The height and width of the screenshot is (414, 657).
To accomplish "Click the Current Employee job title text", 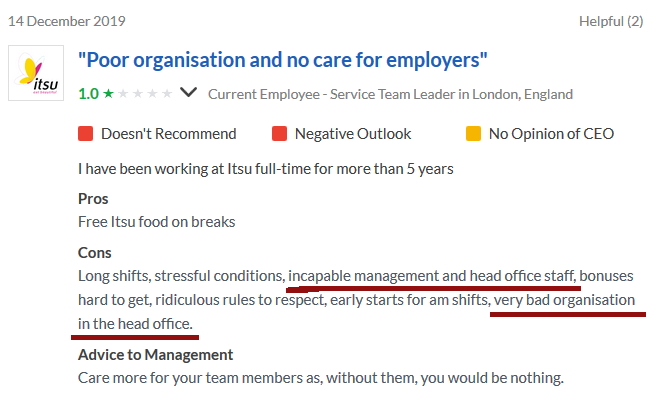I will tap(390, 94).
